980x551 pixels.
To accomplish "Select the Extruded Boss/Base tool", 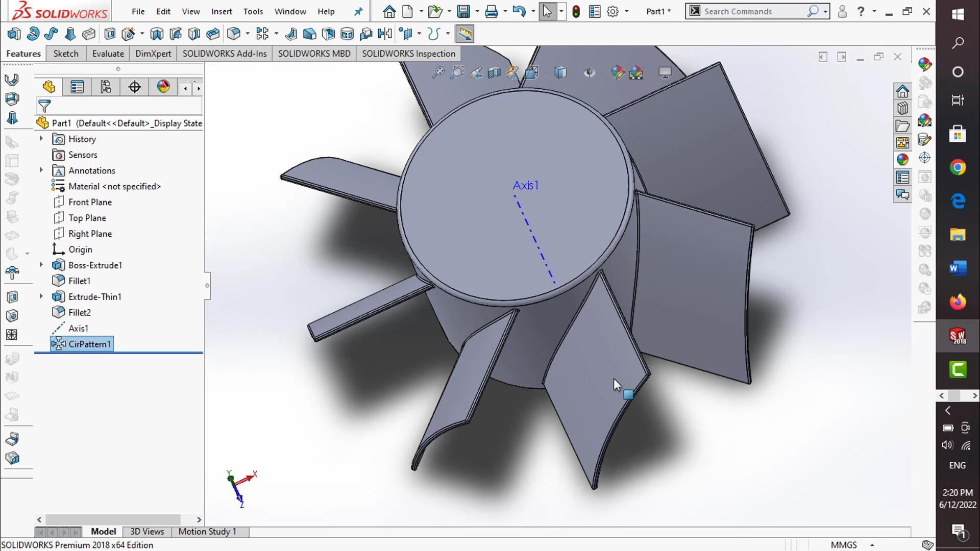I will pos(14,34).
